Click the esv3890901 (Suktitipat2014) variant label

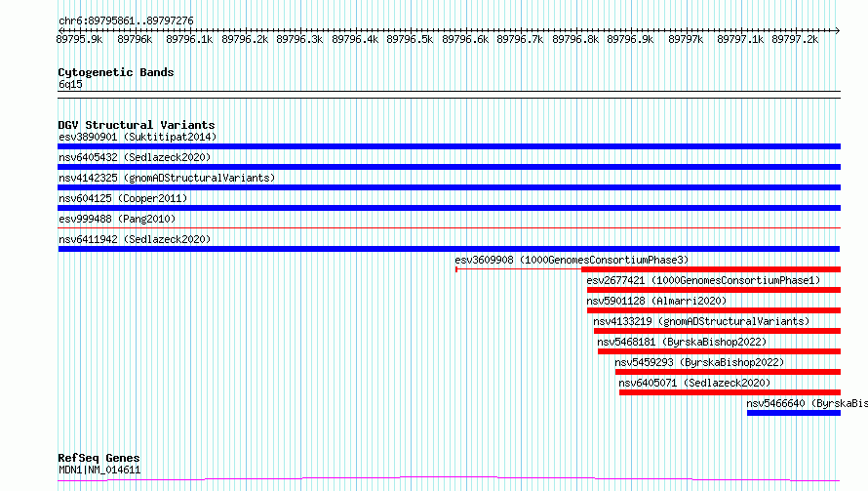point(138,137)
